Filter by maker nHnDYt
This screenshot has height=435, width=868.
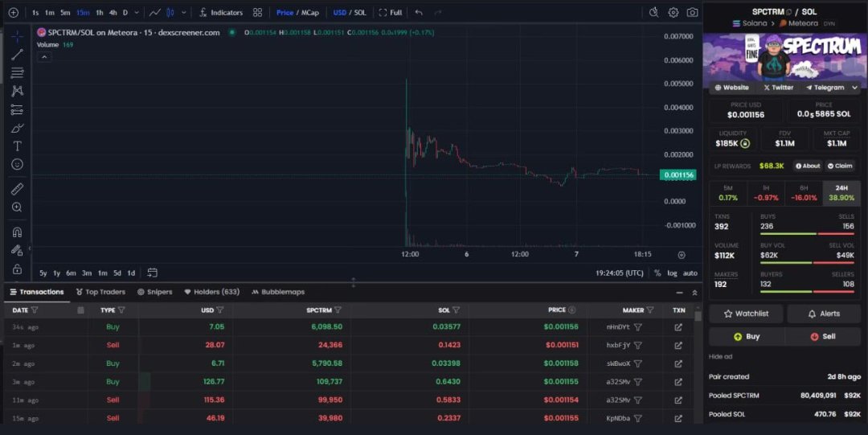pyautogui.click(x=637, y=327)
